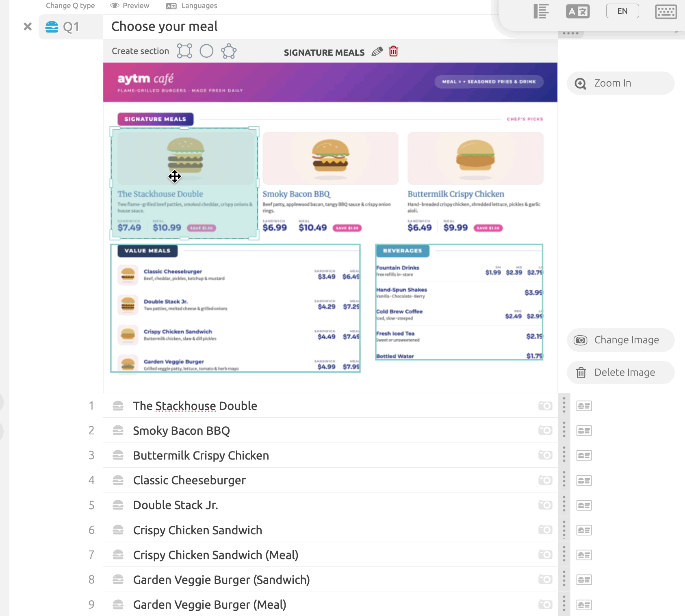Add image to Classic Cheeseburger answer
The height and width of the screenshot is (616, 685).
click(545, 480)
